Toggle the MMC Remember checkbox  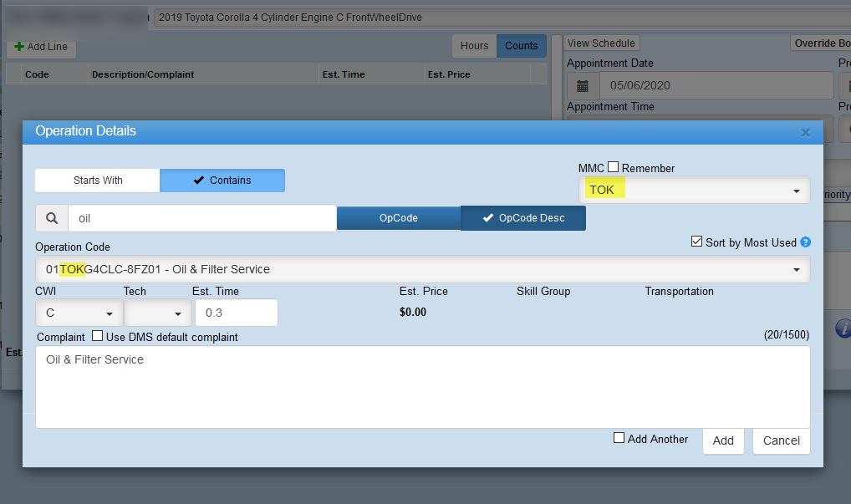614,167
